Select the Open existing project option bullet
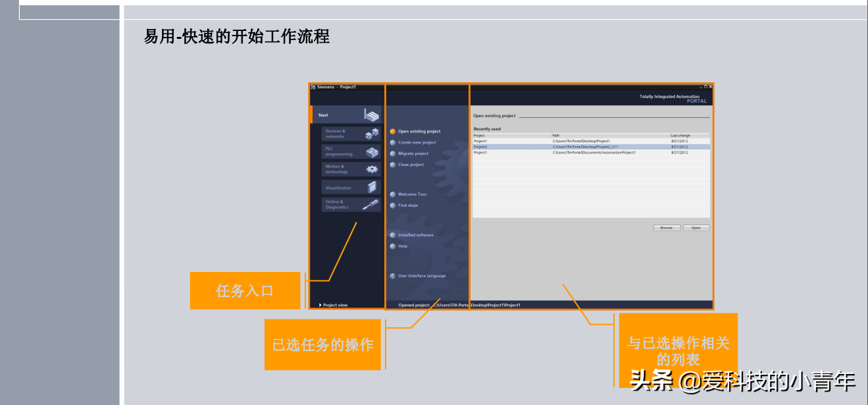 coord(393,132)
